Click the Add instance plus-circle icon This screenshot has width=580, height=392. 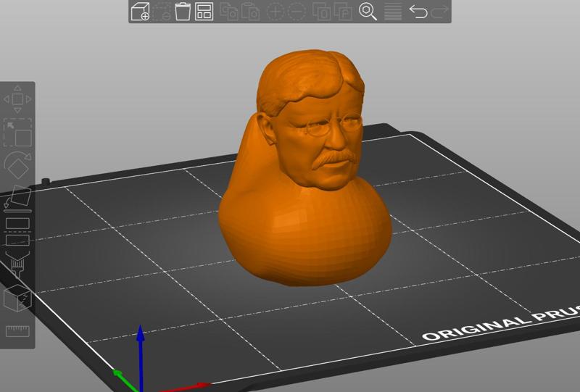coord(275,12)
